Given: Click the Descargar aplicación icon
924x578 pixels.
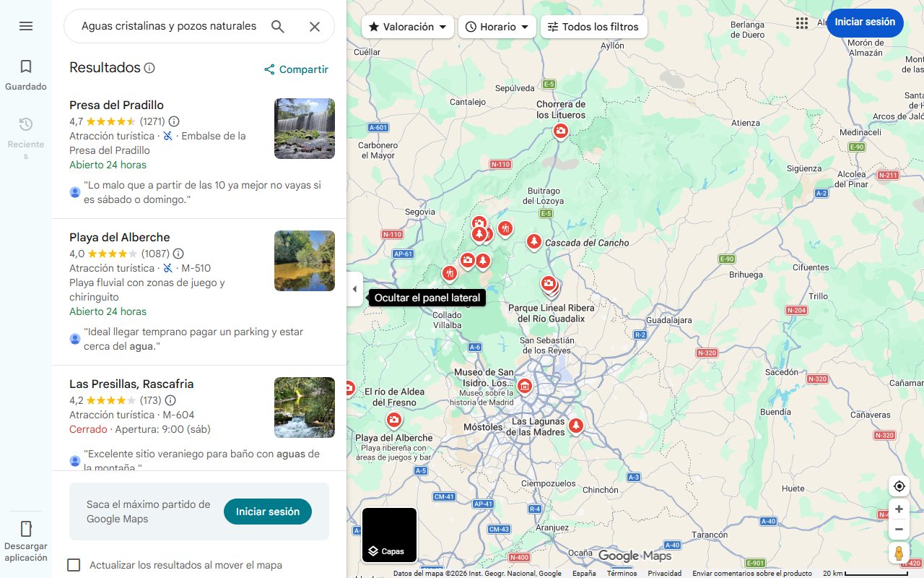Looking at the screenshot, I should [x=26, y=529].
